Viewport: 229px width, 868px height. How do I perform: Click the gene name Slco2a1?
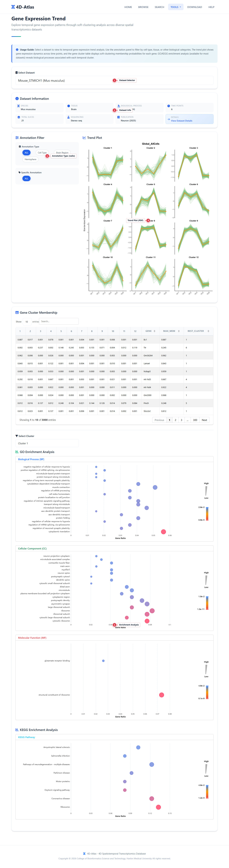point(147,411)
